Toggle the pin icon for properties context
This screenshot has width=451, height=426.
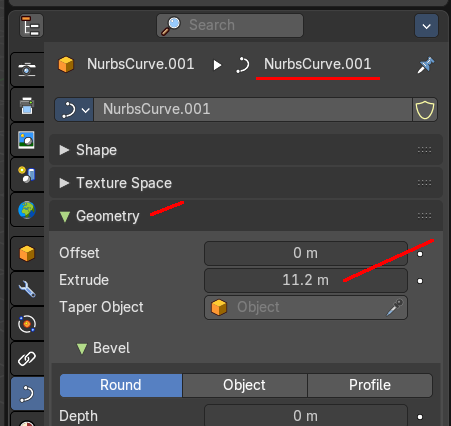click(x=426, y=65)
